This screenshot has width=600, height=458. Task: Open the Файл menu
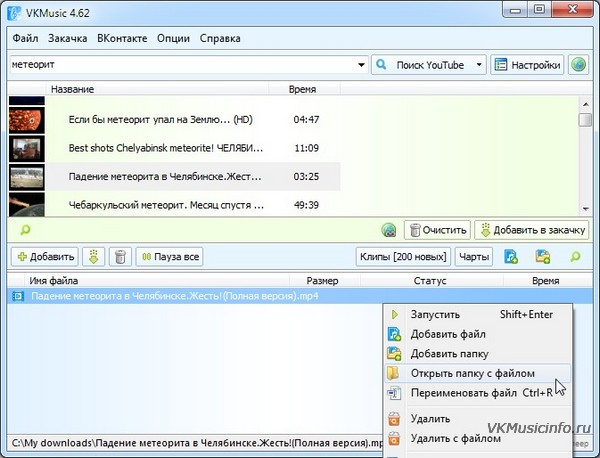25,38
